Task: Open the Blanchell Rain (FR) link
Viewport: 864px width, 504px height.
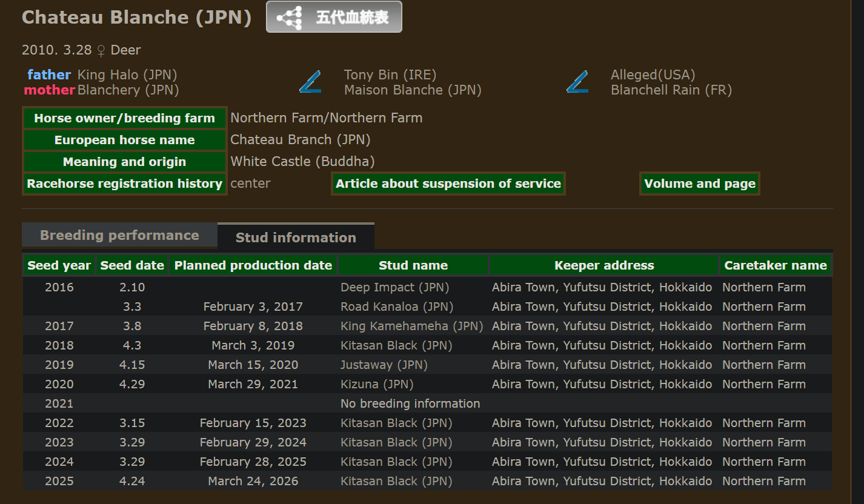Action: pos(671,90)
